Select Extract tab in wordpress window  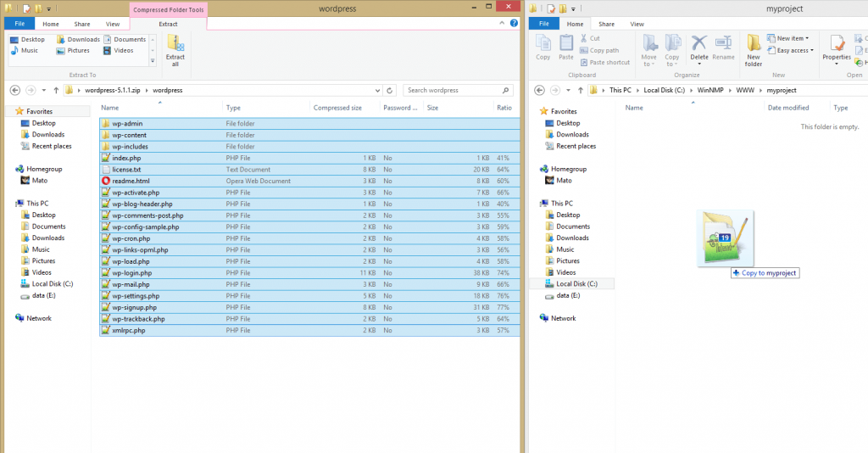tap(168, 24)
